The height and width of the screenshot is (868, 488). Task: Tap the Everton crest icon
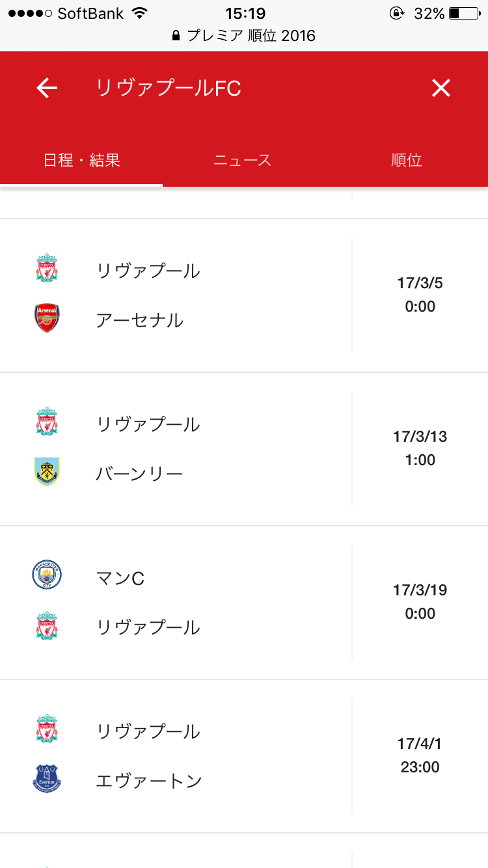coord(47,779)
